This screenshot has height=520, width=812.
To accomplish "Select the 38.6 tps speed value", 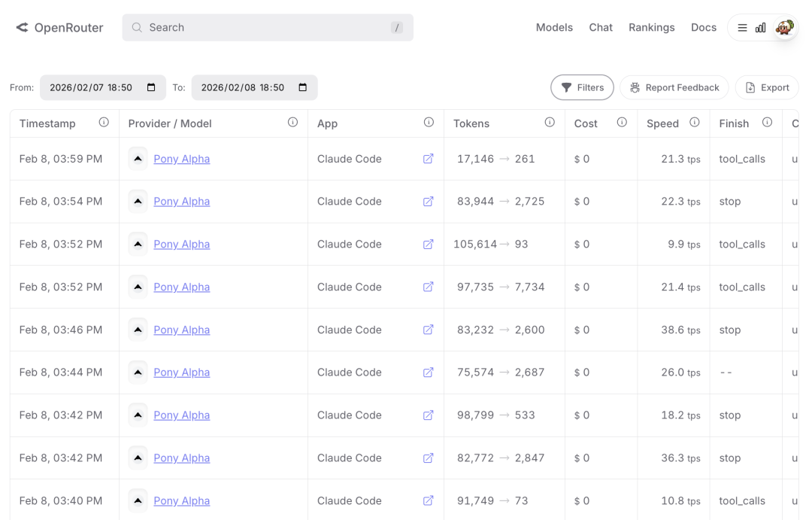I will click(680, 330).
